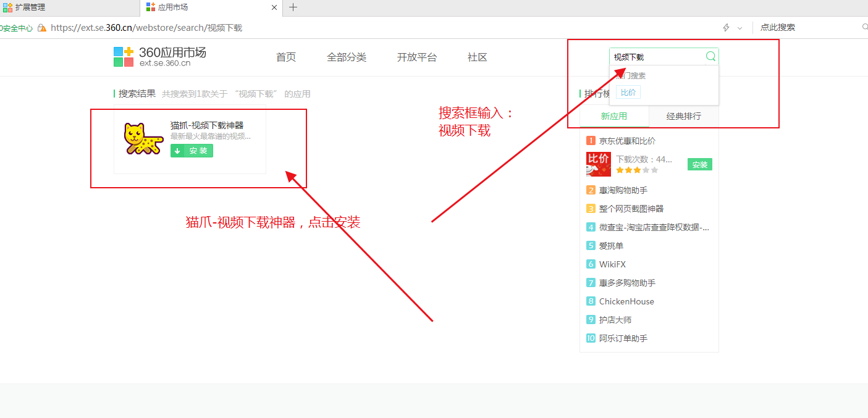Click the star rating of 京东优惠和比价
The width and height of the screenshot is (868, 418).
click(637, 170)
